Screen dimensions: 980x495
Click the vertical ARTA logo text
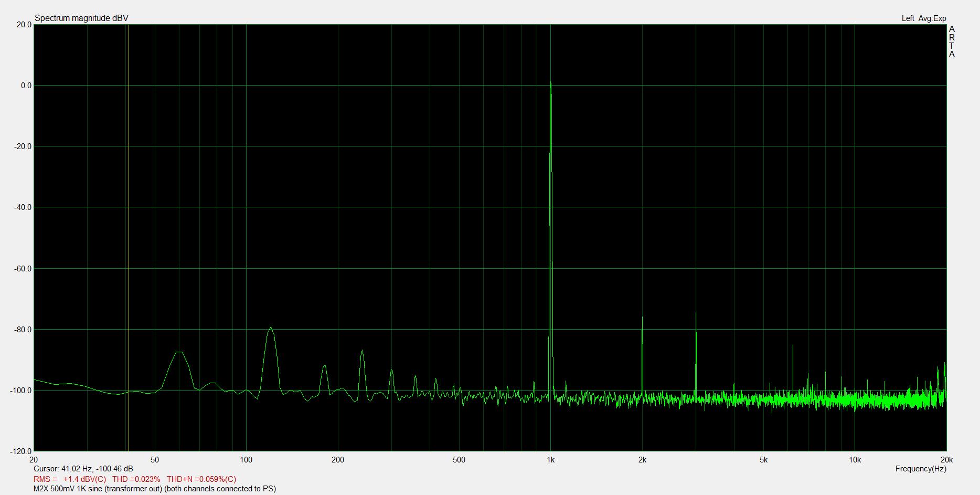point(952,42)
